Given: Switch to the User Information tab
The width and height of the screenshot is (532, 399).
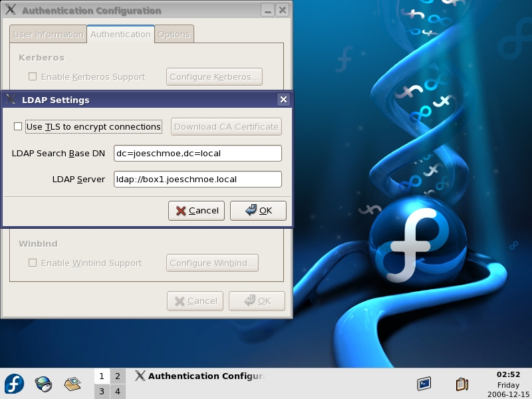Looking at the screenshot, I should click(x=48, y=35).
